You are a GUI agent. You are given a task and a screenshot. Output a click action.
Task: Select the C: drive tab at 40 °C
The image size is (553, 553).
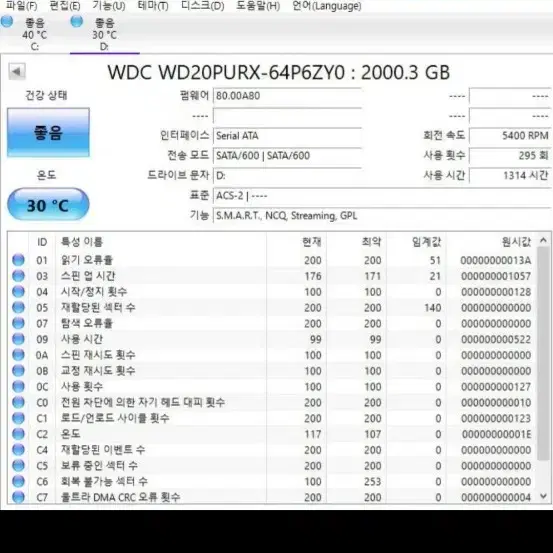pyautogui.click(x=35, y=35)
